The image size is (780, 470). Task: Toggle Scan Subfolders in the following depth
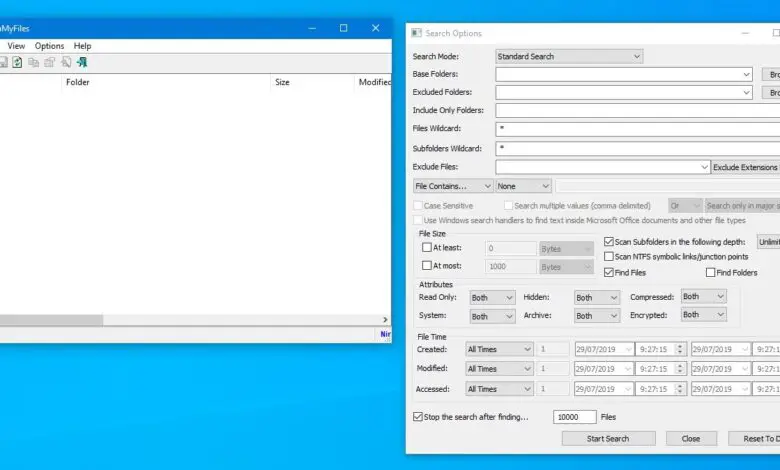pyautogui.click(x=608, y=242)
